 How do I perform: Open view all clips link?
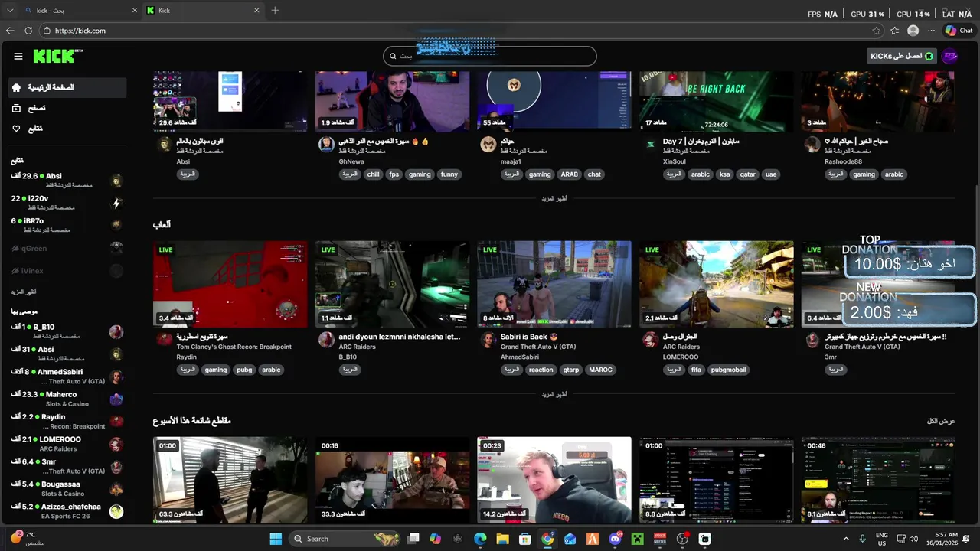[942, 421]
